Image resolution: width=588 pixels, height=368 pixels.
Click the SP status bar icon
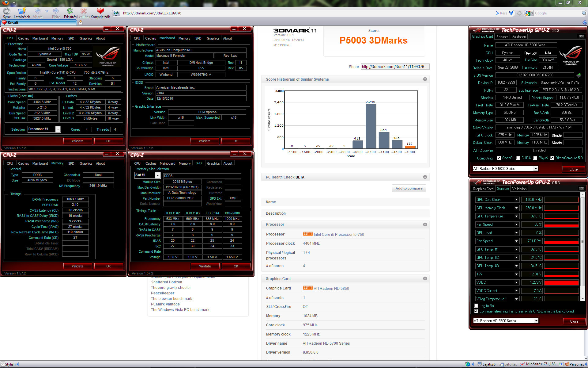[x=561, y=364]
